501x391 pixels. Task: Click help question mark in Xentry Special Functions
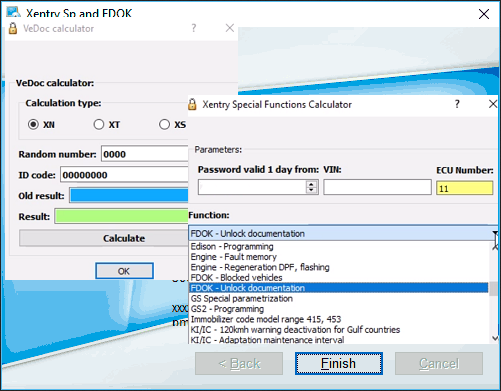pyautogui.click(x=457, y=104)
